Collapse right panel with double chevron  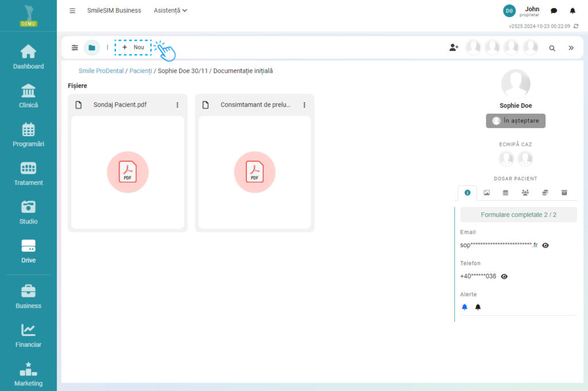[571, 48]
